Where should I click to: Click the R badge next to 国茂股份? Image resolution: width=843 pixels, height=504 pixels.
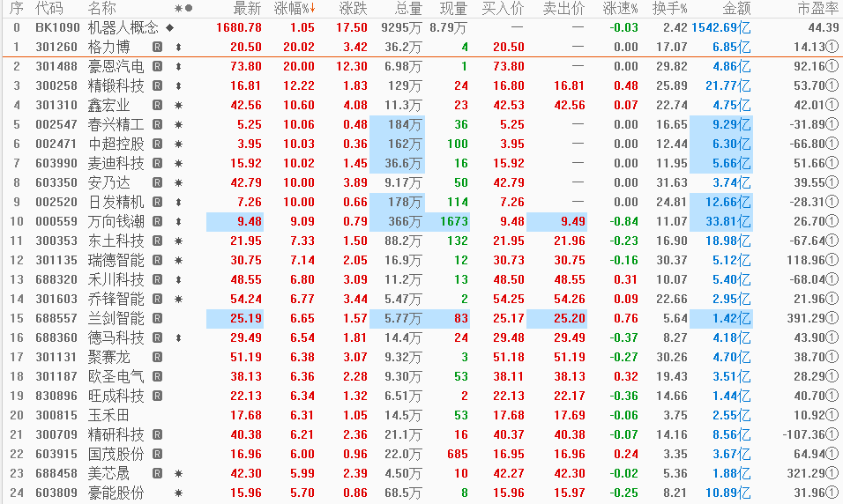[157, 454]
